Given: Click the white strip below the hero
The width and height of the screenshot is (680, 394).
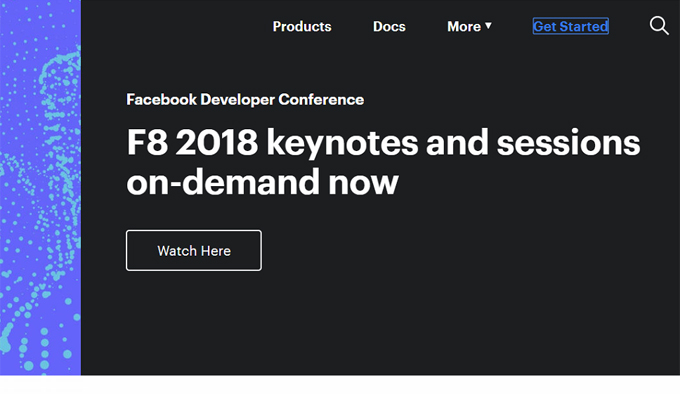Looking at the screenshot, I should pyautogui.click(x=340, y=385).
